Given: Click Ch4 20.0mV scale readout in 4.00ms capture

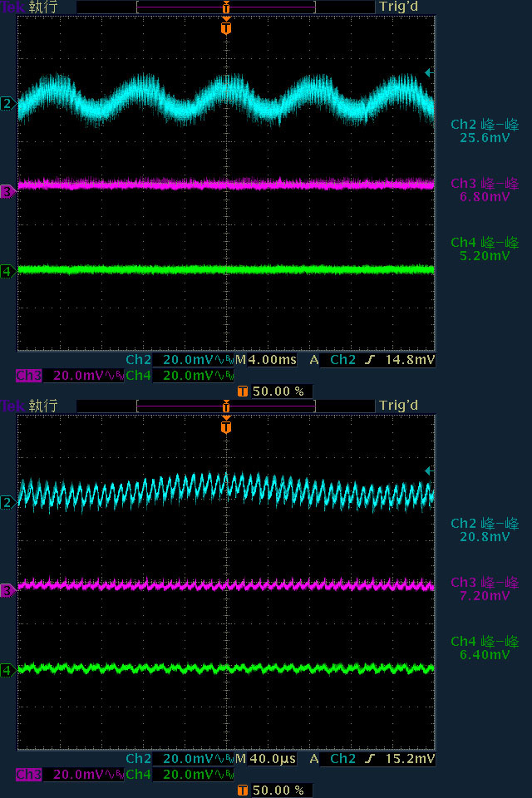Looking at the screenshot, I should pyautogui.click(x=180, y=376).
